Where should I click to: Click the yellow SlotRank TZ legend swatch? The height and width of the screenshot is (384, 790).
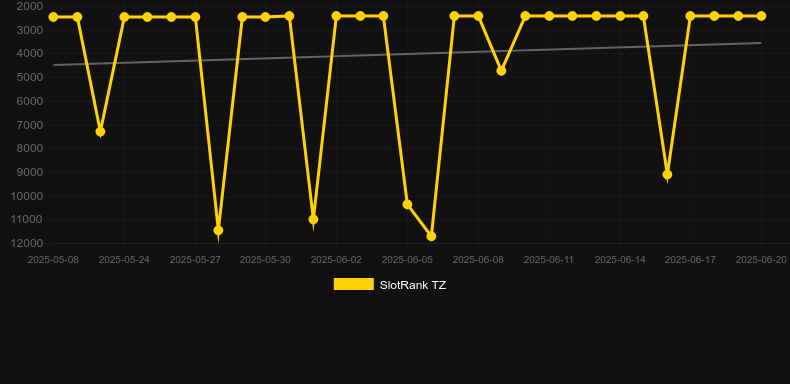[x=354, y=284]
